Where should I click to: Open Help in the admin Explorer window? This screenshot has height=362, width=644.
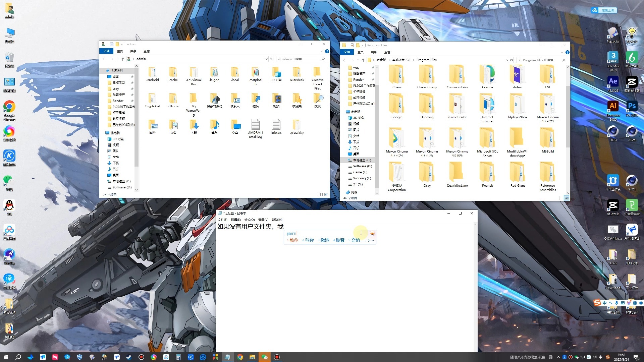pos(327,51)
